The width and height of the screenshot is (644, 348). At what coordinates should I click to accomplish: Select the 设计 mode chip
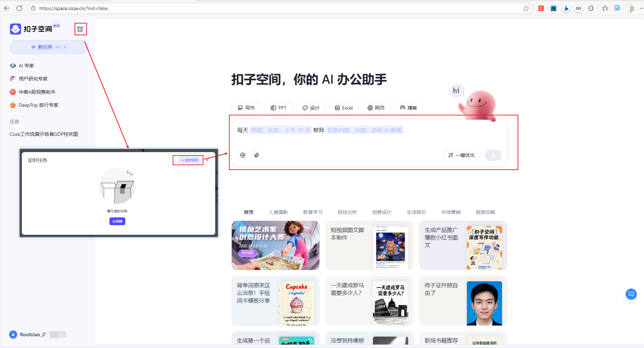[311, 108]
